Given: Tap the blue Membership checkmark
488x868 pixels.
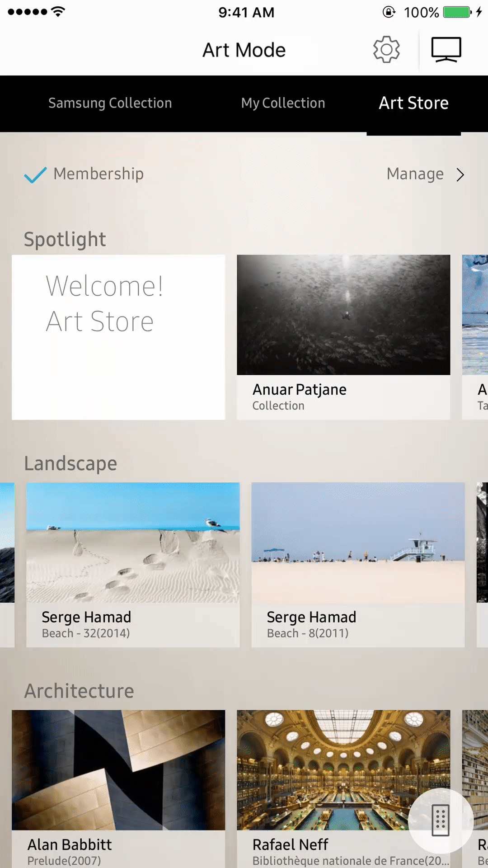Looking at the screenshot, I should [x=35, y=175].
